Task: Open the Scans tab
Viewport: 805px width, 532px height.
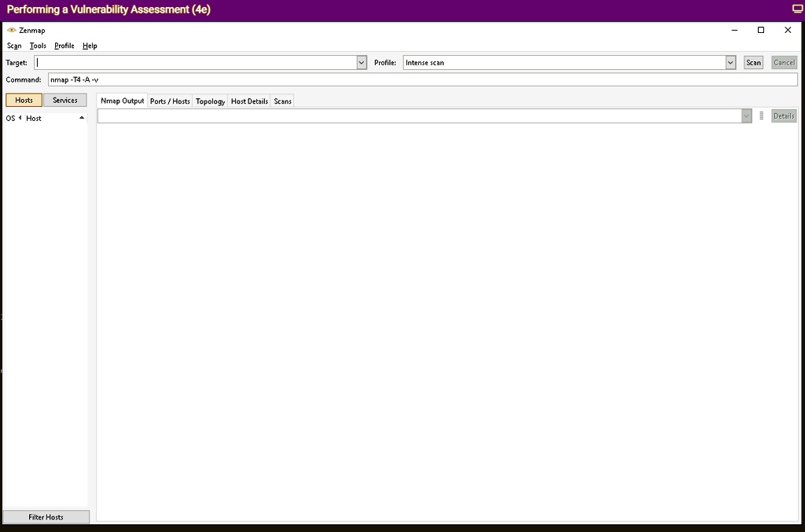Action: [x=281, y=101]
